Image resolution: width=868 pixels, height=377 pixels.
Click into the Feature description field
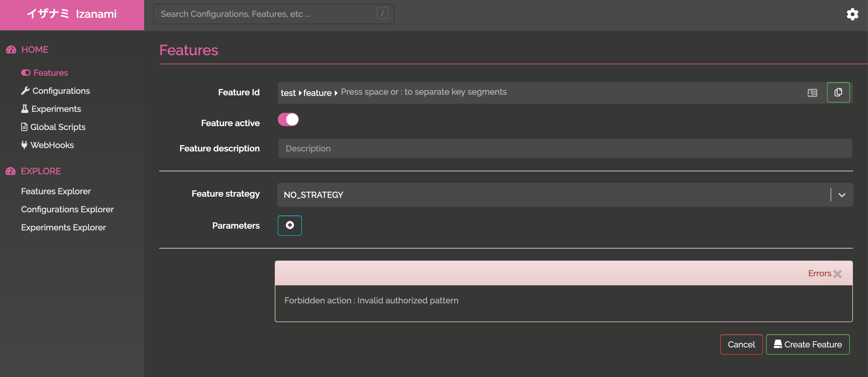(x=565, y=149)
